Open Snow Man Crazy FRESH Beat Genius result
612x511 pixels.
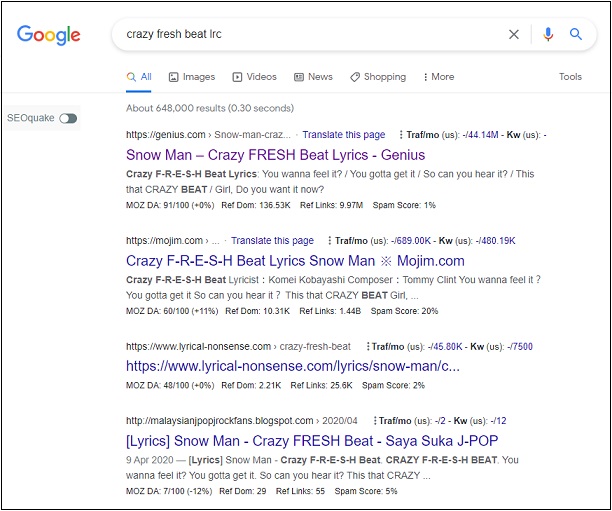pos(276,155)
